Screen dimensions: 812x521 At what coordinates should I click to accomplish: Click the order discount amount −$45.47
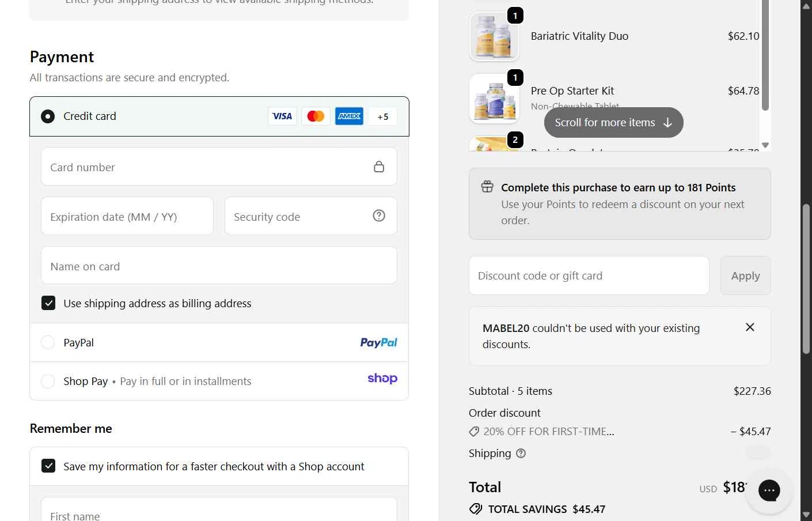(750, 431)
